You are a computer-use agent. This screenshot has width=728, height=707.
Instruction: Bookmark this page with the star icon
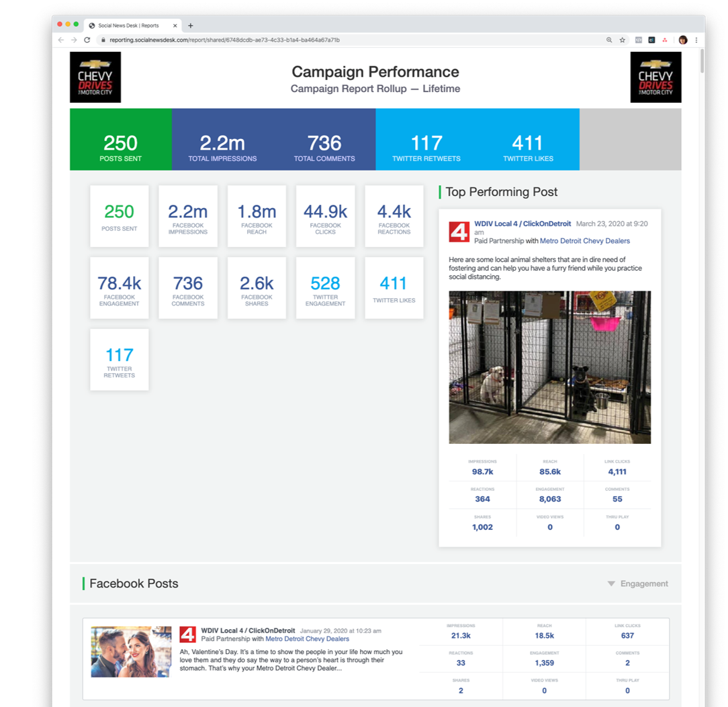(622, 40)
